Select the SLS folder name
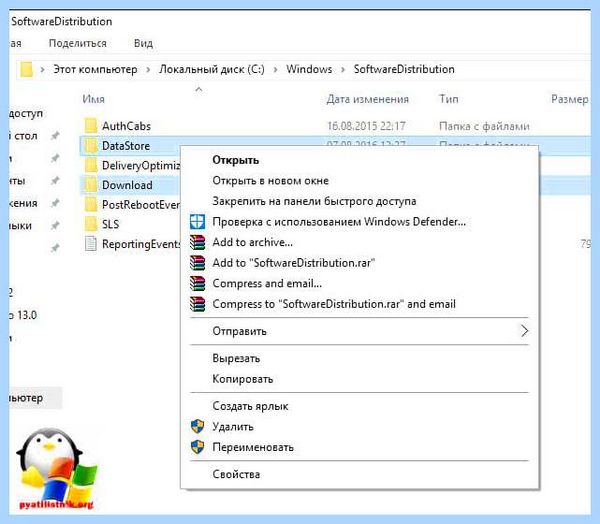The width and height of the screenshot is (600, 524). pos(111,224)
